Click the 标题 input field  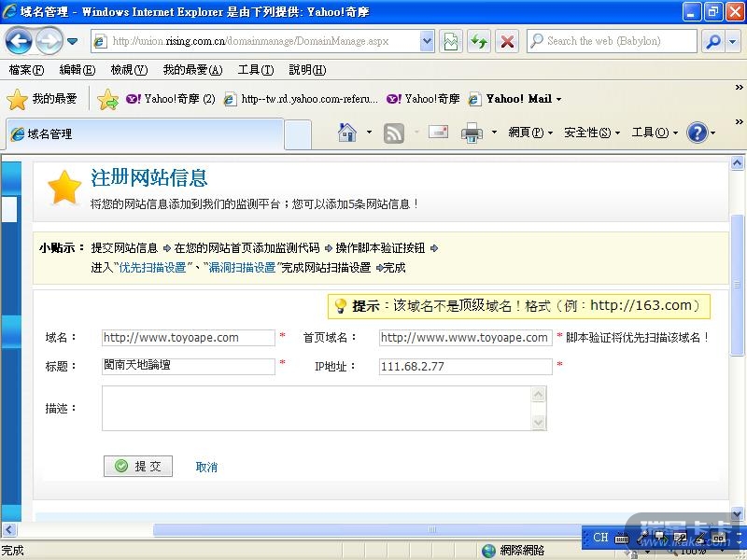tap(189, 366)
